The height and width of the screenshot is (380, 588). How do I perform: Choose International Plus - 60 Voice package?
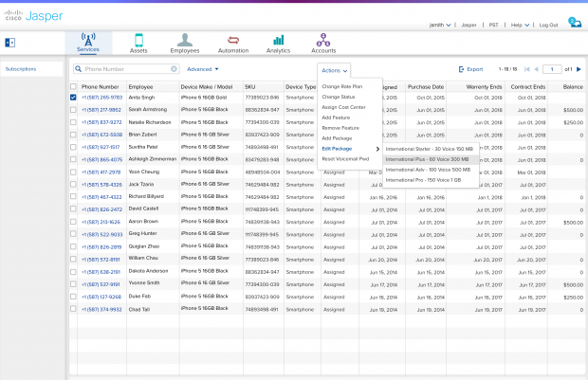coord(427,159)
